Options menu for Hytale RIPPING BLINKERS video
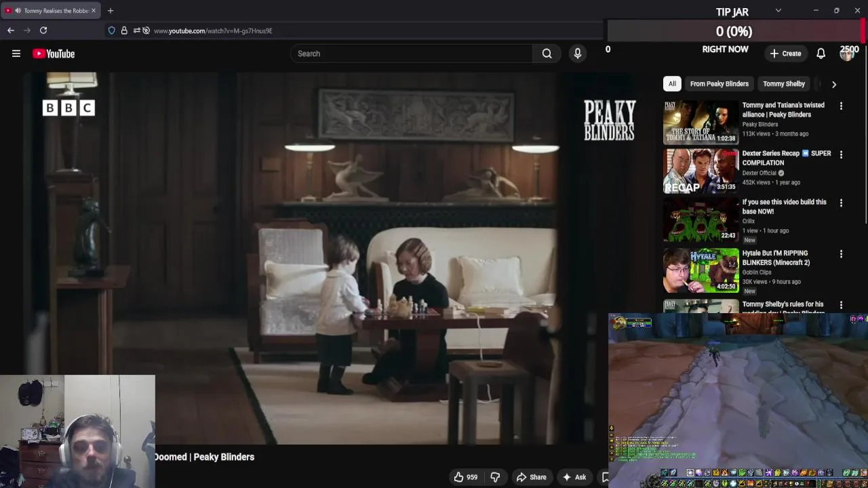 (x=841, y=254)
